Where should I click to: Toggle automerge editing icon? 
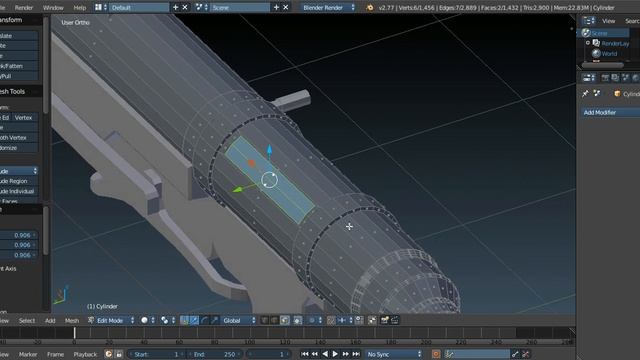372,320
